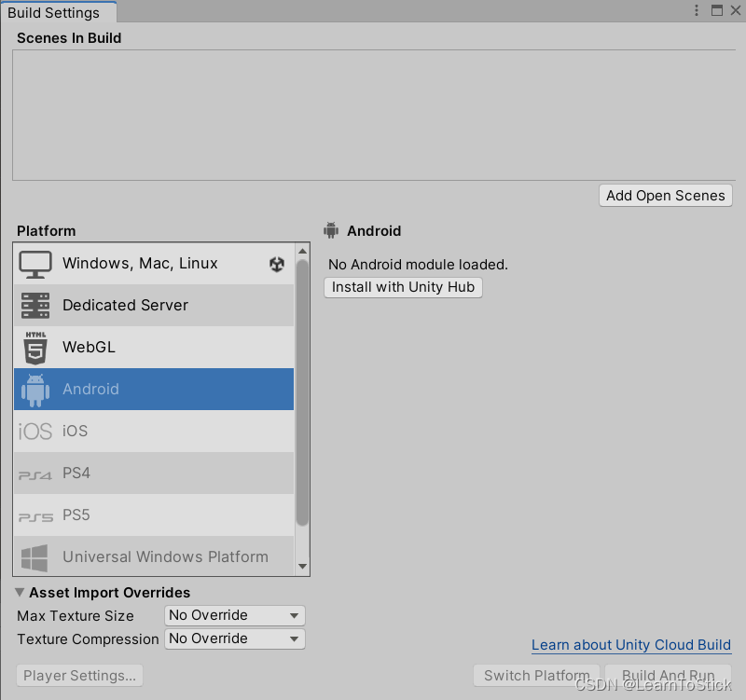
Task: Click the platform list scroll-up arrow
Action: click(302, 251)
